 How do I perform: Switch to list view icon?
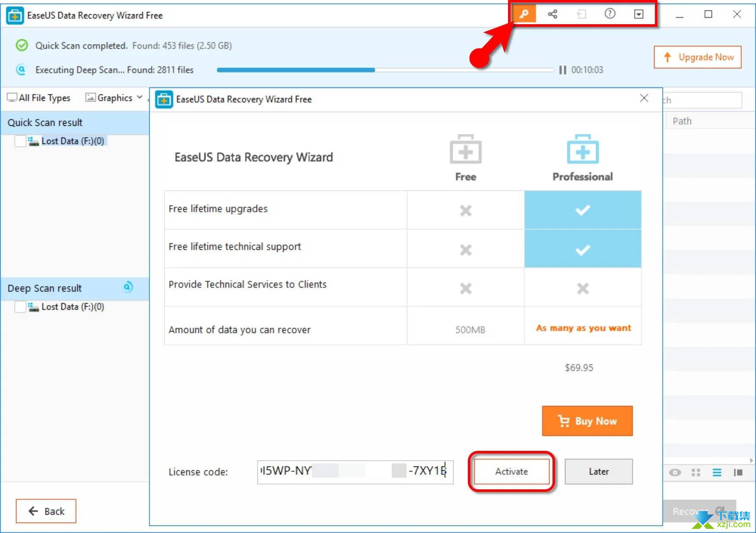(717, 472)
